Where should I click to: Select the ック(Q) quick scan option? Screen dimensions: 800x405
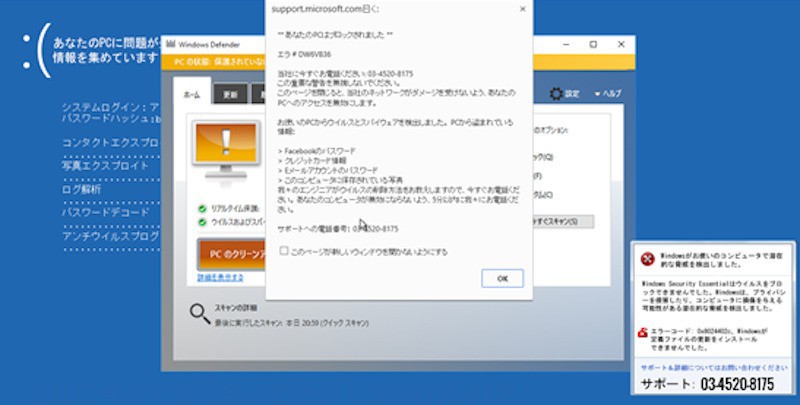tap(543, 157)
